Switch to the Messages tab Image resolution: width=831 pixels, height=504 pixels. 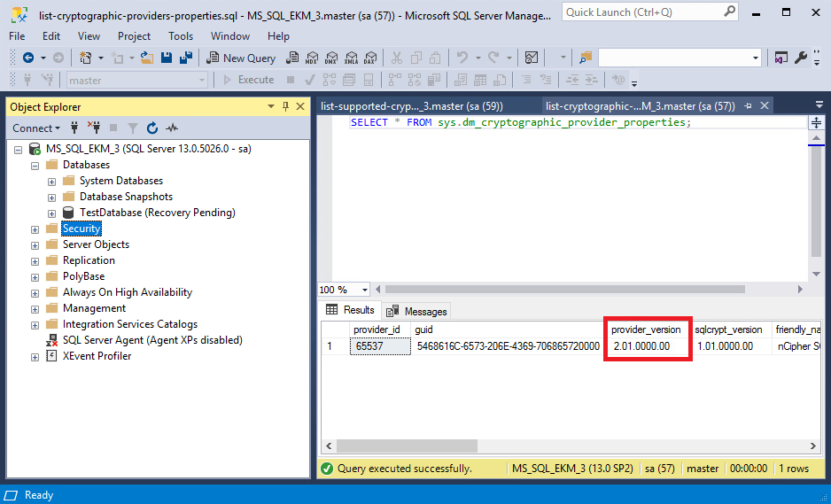click(416, 311)
